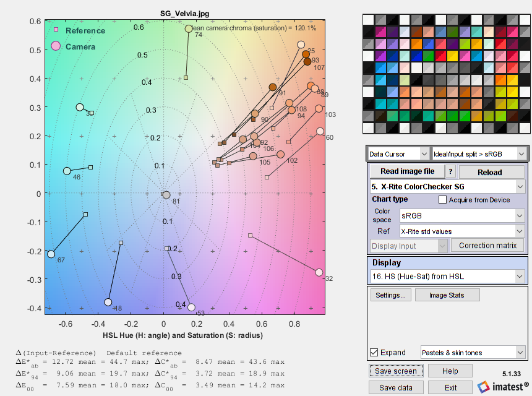532x396 pixels.
Task: Click the pink Reference square legend marker
Action: tap(56, 30)
